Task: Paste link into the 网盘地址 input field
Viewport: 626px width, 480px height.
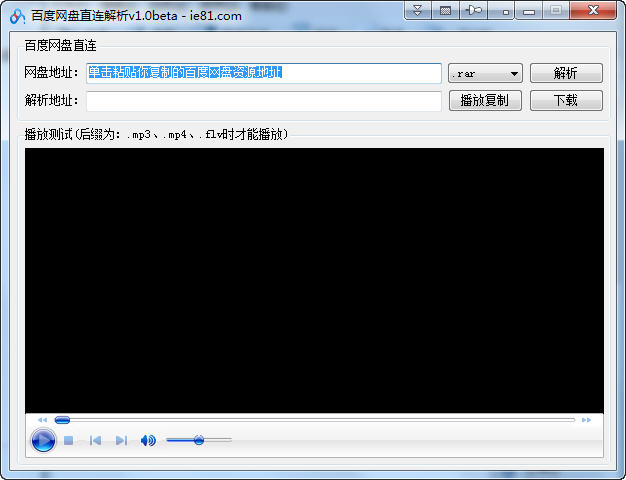Action: (263, 73)
